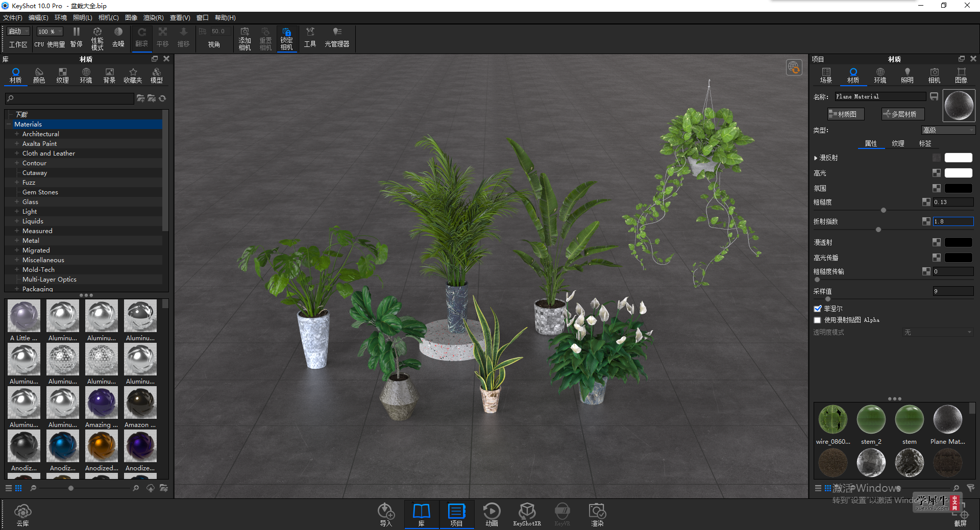Switch library to Models tab
The width and height of the screenshot is (980, 530).
pos(156,75)
